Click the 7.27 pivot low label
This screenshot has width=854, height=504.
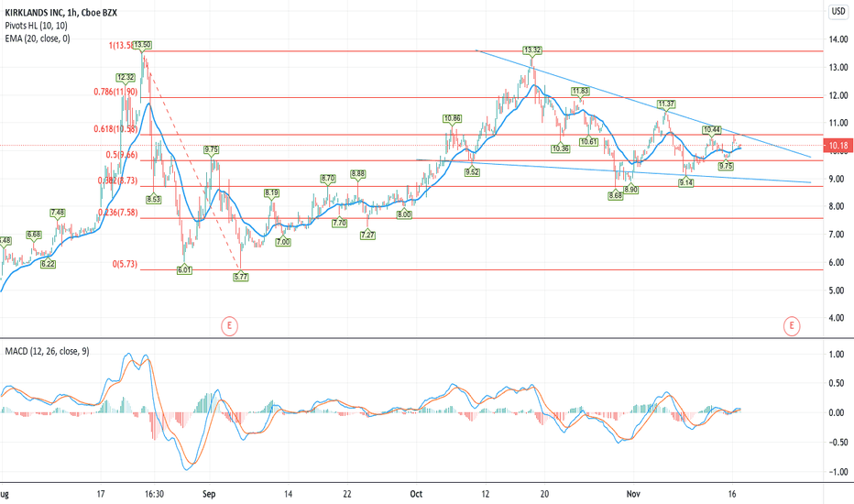[x=367, y=236]
